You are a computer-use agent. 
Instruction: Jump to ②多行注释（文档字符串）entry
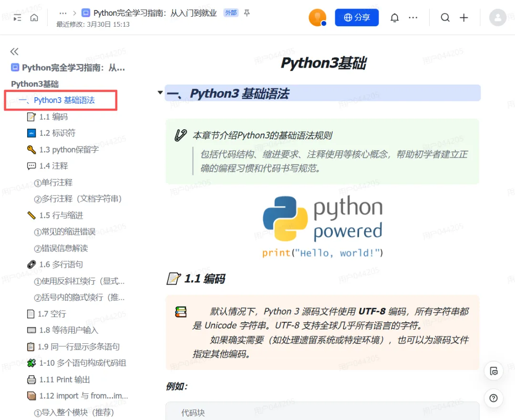[78, 199]
